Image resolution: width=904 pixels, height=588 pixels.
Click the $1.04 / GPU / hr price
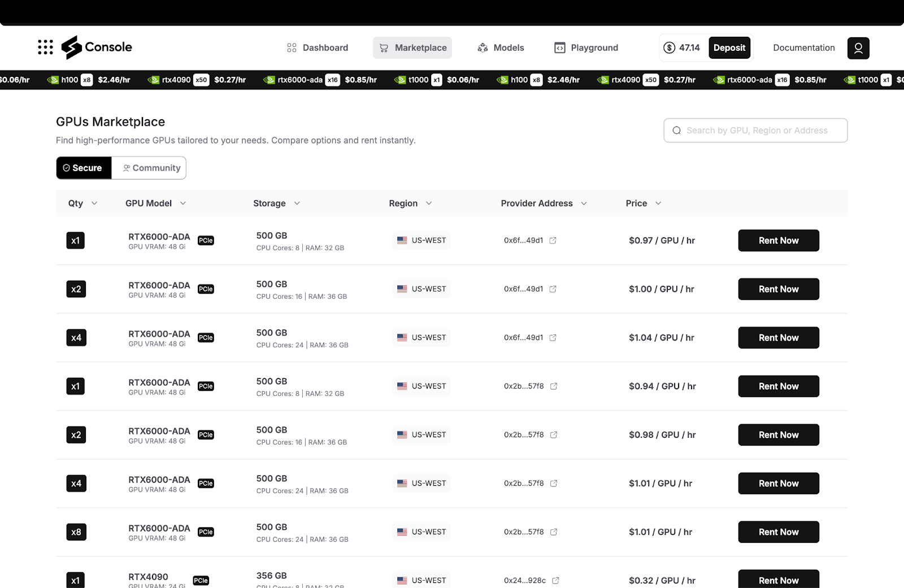coord(662,338)
